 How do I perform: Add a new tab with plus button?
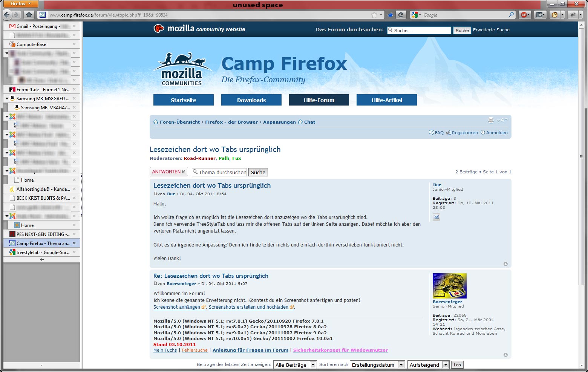pyautogui.click(x=41, y=259)
